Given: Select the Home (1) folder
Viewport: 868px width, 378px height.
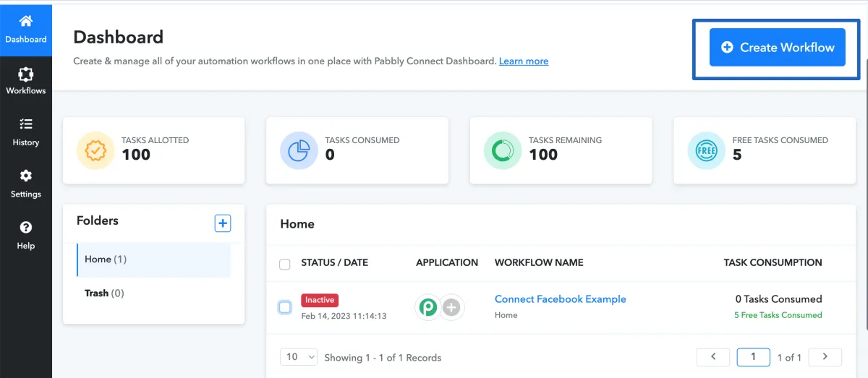Looking at the screenshot, I should click(153, 259).
